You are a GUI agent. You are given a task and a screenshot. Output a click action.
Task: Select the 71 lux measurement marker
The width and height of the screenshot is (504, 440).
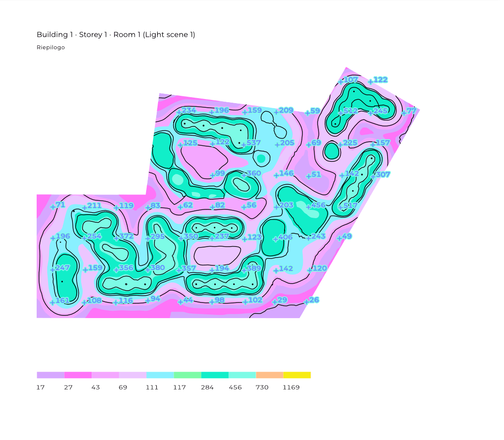click(53, 206)
